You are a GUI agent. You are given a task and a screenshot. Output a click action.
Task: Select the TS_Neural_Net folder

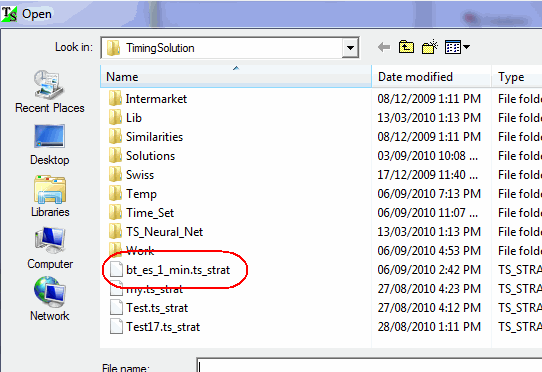[165, 232]
